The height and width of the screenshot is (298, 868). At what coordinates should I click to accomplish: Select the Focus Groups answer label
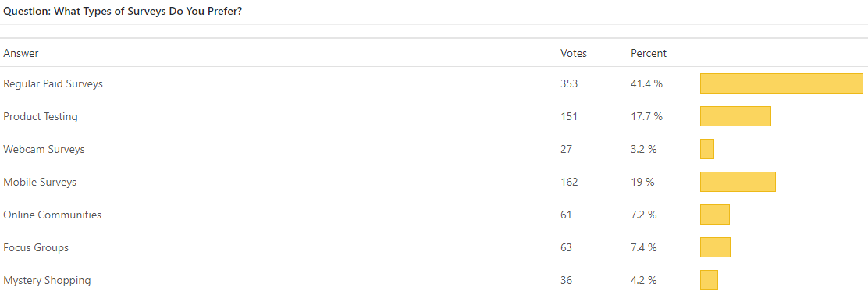[36, 247]
